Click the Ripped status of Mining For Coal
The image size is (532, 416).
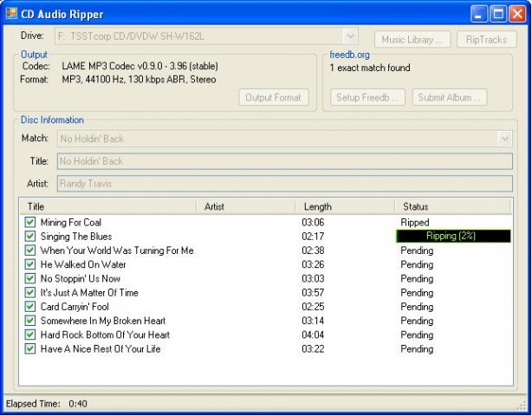point(415,223)
